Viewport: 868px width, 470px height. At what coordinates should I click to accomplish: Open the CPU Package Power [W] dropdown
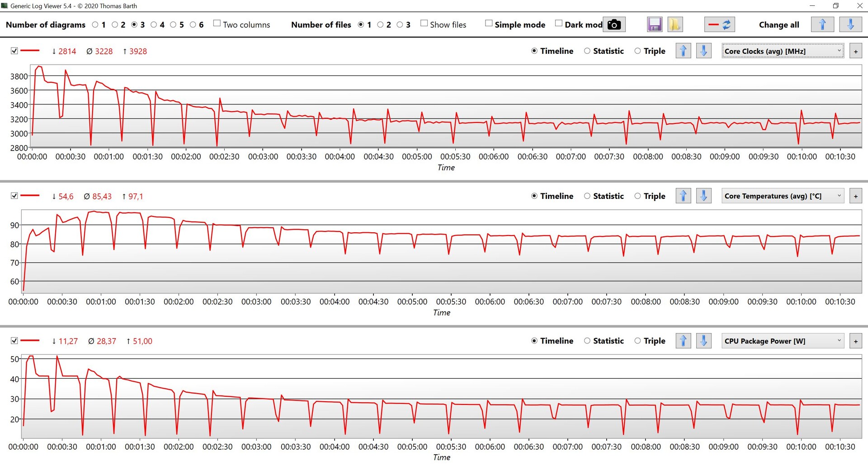point(783,341)
